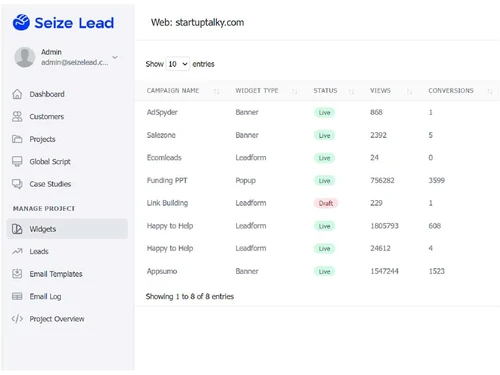This screenshot has width=500, height=375.
Task: Select the Widgets menu entry
Action: click(x=67, y=229)
